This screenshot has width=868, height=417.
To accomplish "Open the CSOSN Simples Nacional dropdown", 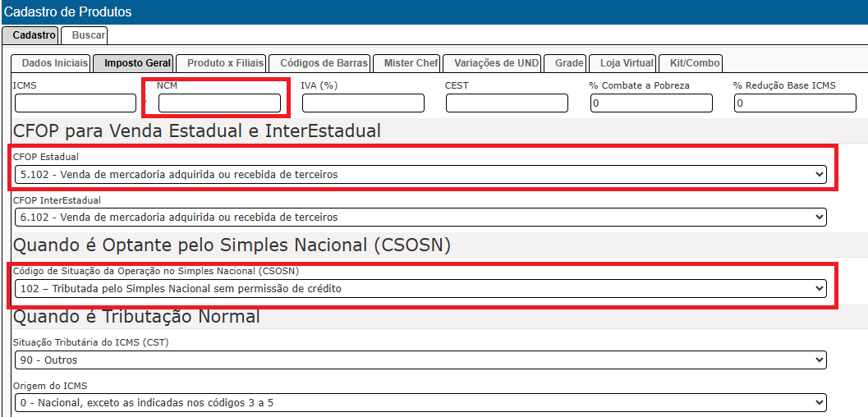I will (x=420, y=288).
